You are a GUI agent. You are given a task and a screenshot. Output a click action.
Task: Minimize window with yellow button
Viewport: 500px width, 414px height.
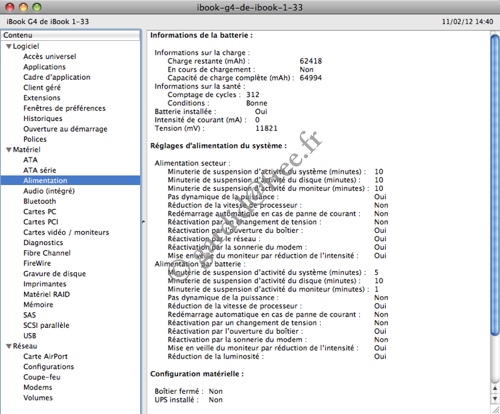(23, 7)
